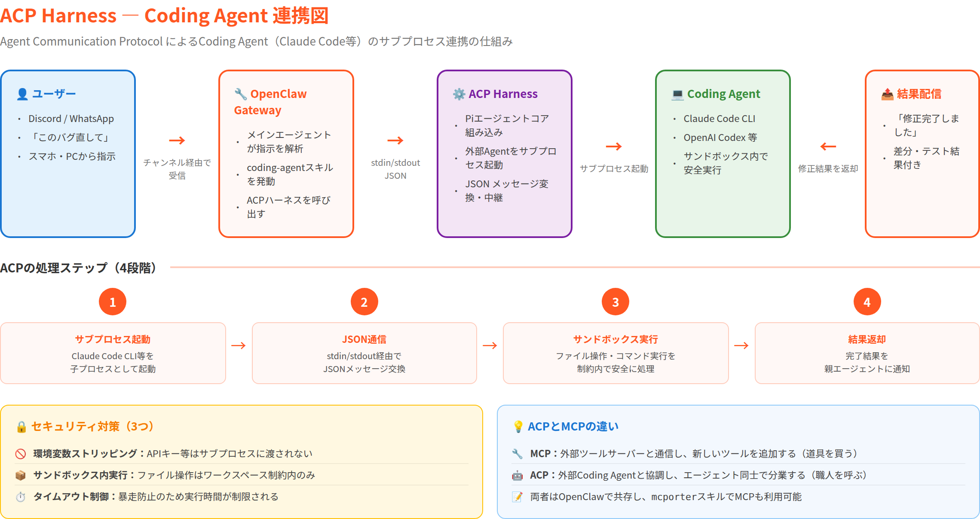Screen dimensions: 980x519
Task: Click the 外部Agentをサブプロセス起動 bullet
Action: coord(511,158)
